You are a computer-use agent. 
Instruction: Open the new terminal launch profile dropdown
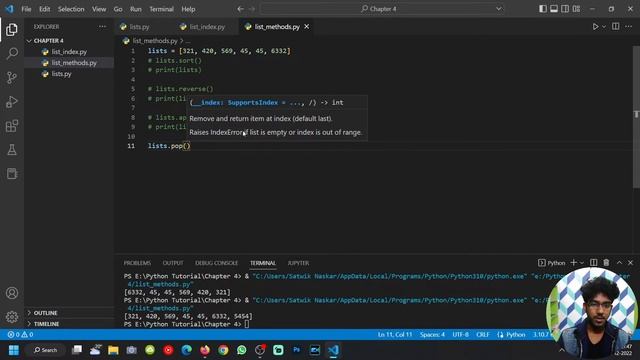(582, 263)
